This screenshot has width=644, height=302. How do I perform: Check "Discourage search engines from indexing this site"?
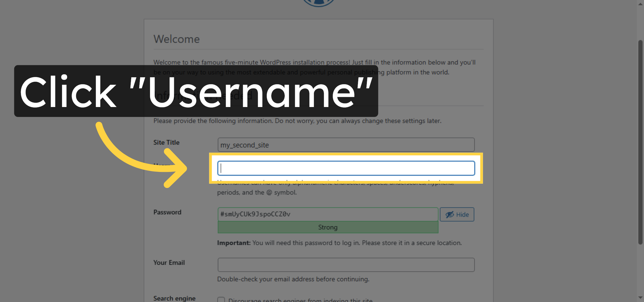221,300
